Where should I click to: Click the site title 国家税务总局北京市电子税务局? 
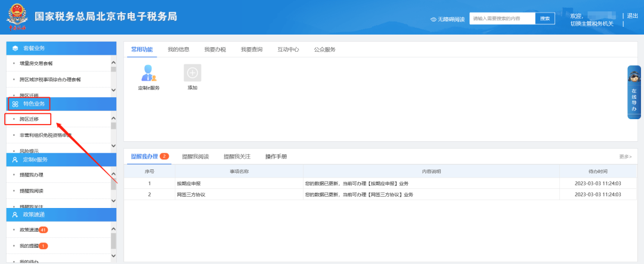click(x=106, y=17)
